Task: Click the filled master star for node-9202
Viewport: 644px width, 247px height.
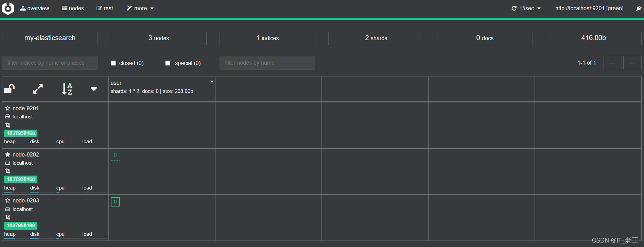Action: click(7, 154)
